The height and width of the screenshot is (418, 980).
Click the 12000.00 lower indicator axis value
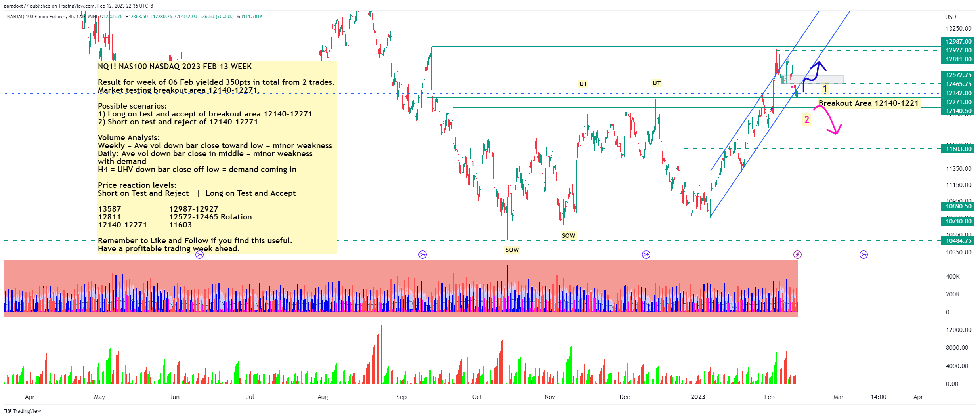[959, 330]
